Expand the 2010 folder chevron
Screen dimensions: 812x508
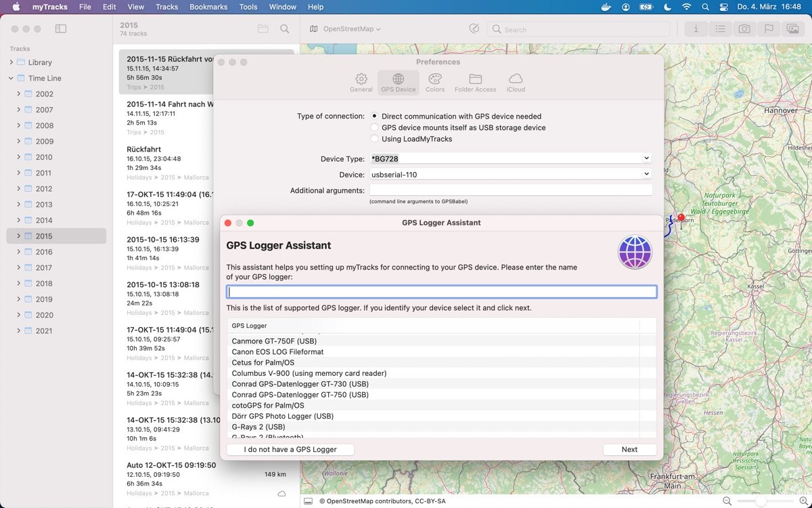pos(19,157)
